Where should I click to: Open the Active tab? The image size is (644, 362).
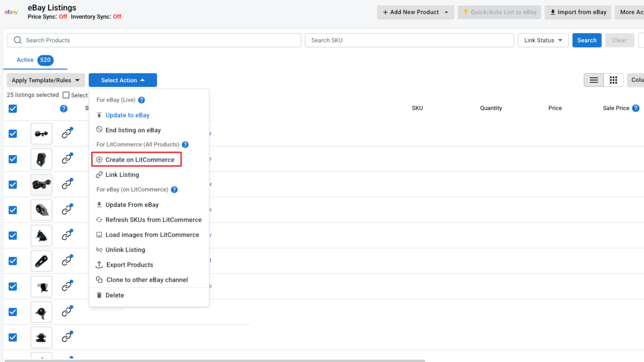click(x=35, y=60)
